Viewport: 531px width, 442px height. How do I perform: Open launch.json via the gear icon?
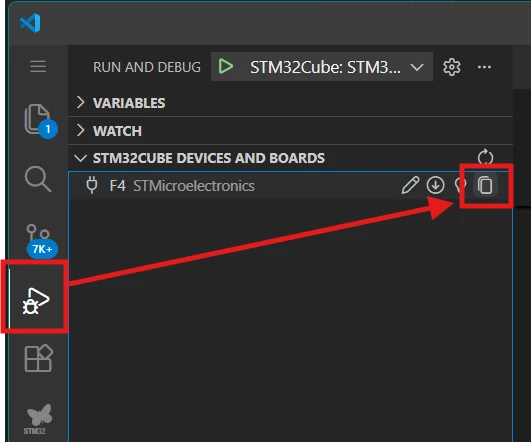click(451, 67)
